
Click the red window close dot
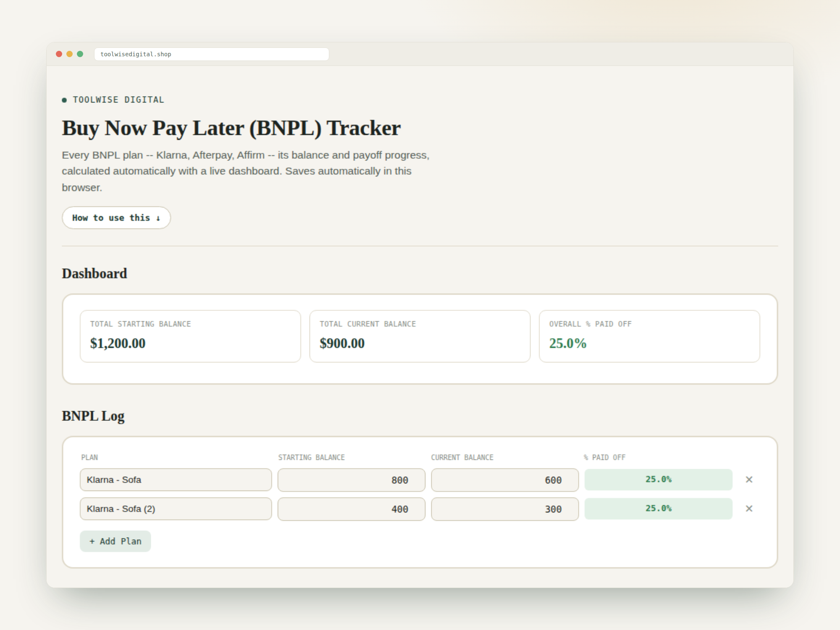click(x=59, y=54)
